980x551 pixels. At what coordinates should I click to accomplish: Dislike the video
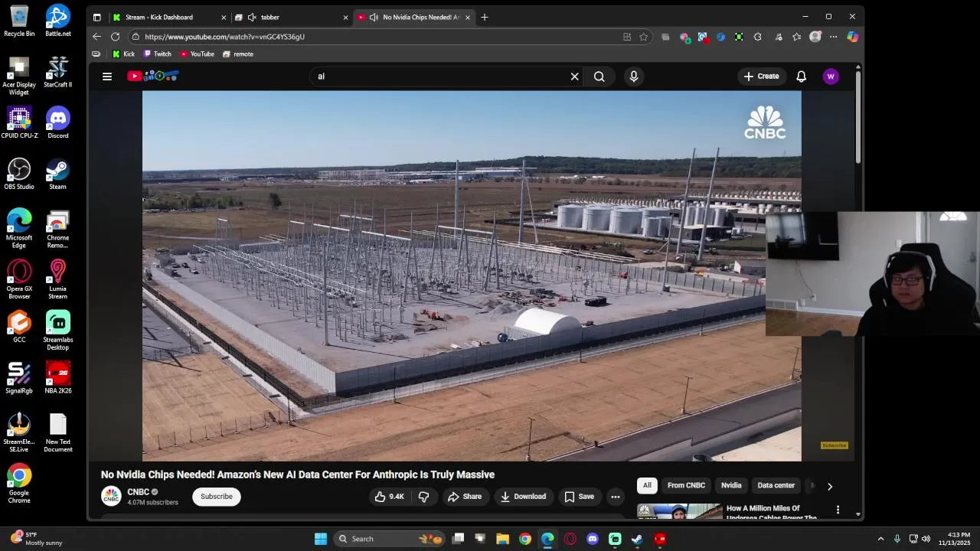tap(424, 497)
